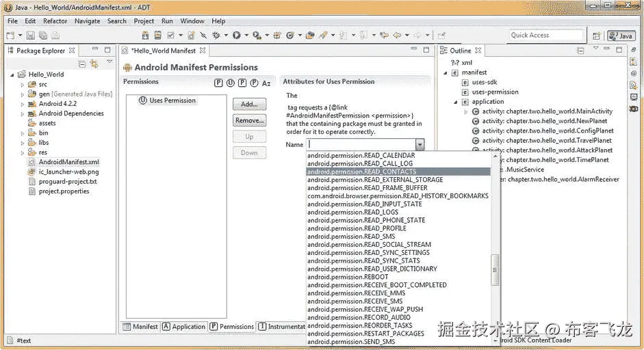The image size is (644, 350).
Task: Click the Down button
Action: tap(249, 152)
